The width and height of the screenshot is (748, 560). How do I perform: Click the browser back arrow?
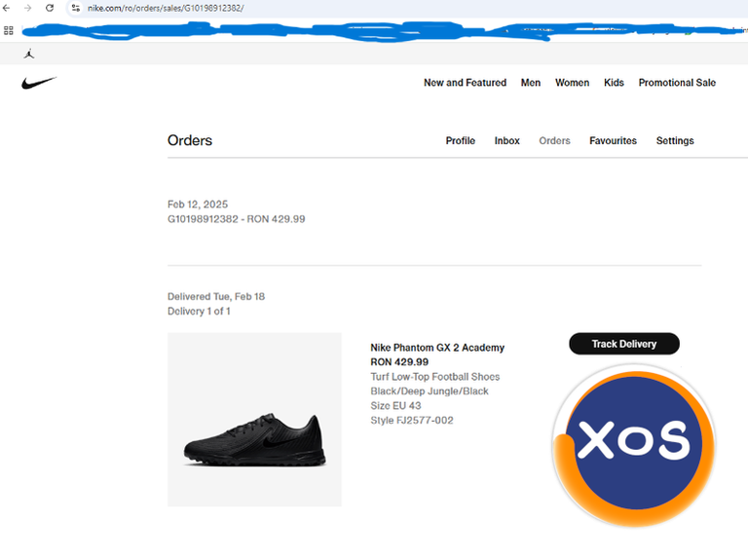point(6,8)
